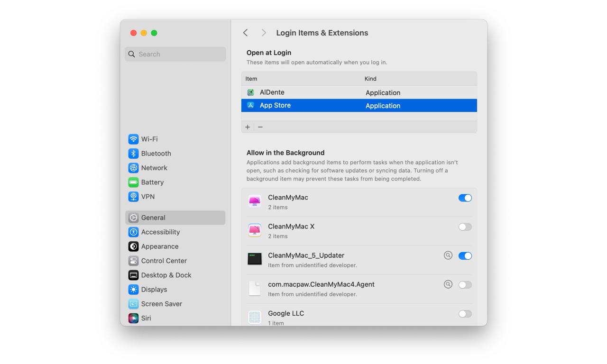Viewport: 607px width, 364px height.
Task: Go back with the left chevron
Action: point(245,33)
